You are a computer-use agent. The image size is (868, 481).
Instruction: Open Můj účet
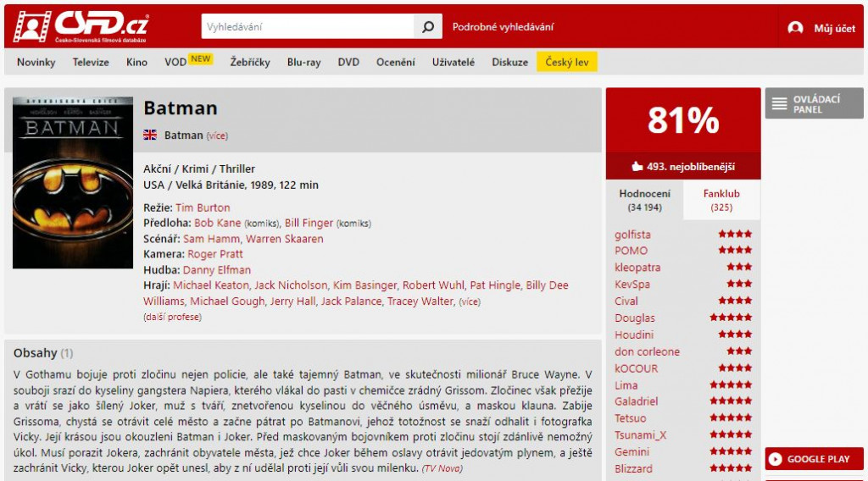[x=834, y=28]
